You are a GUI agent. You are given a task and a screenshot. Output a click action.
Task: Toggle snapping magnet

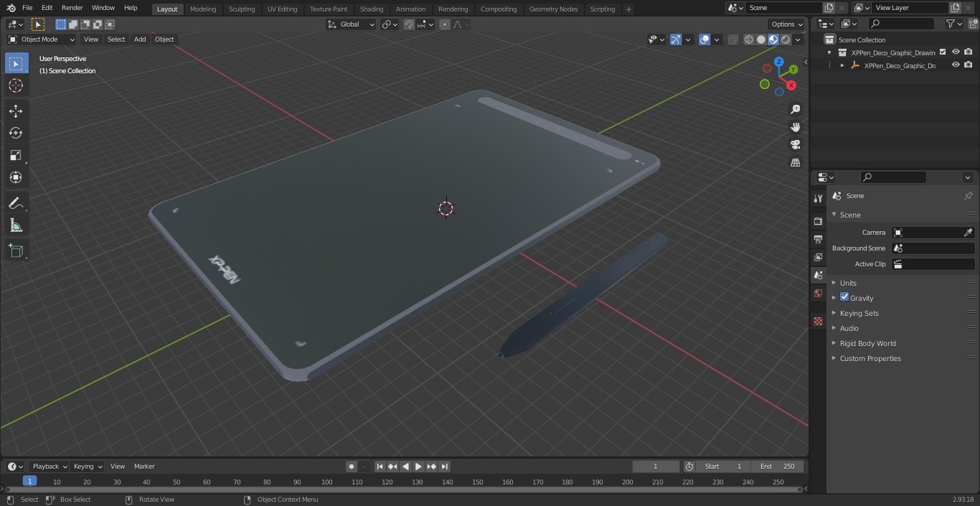pyautogui.click(x=409, y=24)
